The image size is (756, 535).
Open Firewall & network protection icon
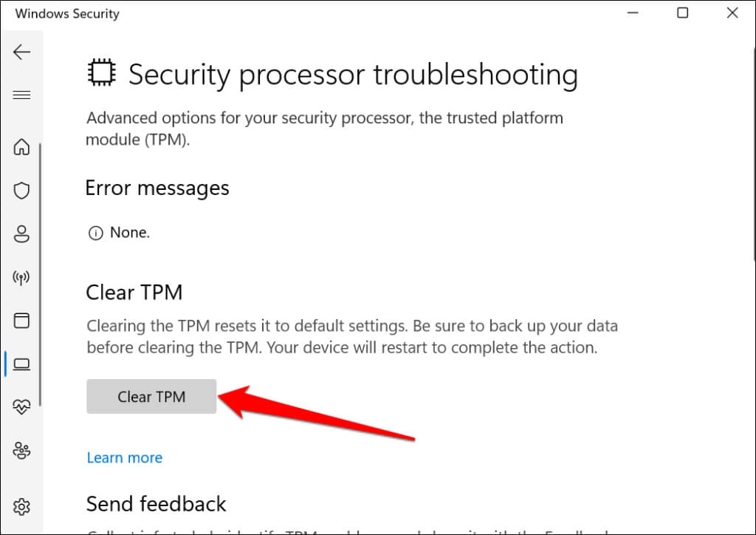coord(21,278)
